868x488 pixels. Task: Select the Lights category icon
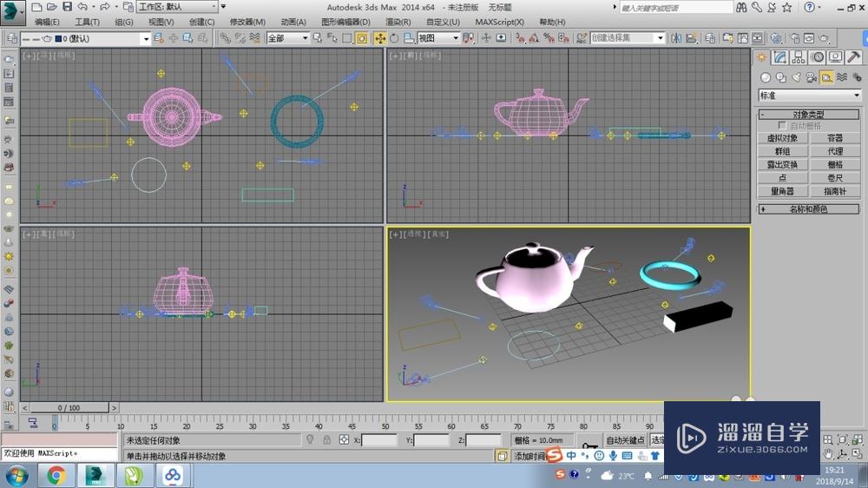click(795, 77)
